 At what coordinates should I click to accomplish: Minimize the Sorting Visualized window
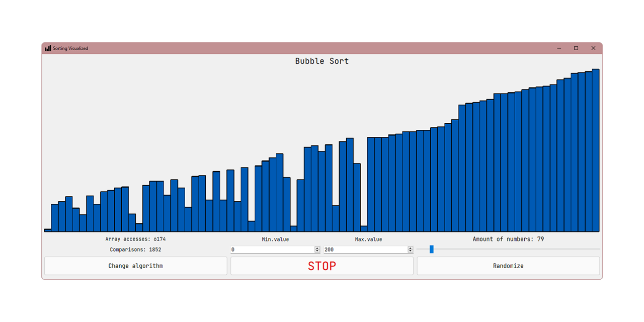coord(559,48)
